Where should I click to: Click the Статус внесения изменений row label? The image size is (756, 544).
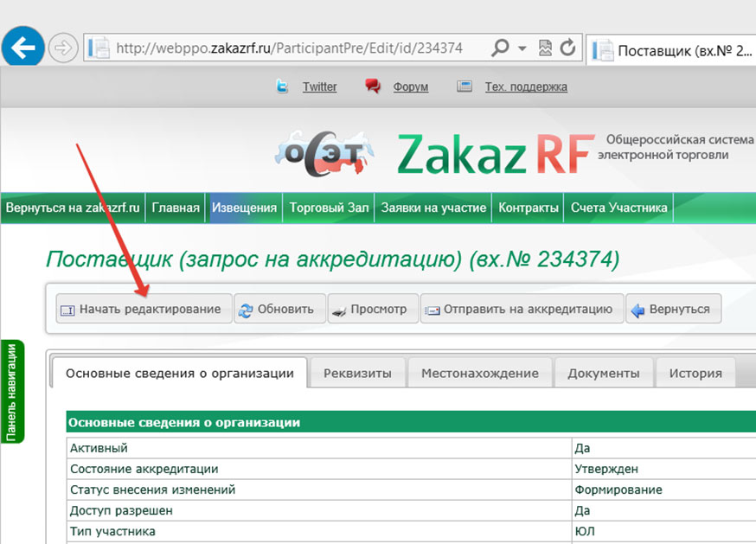click(x=153, y=490)
